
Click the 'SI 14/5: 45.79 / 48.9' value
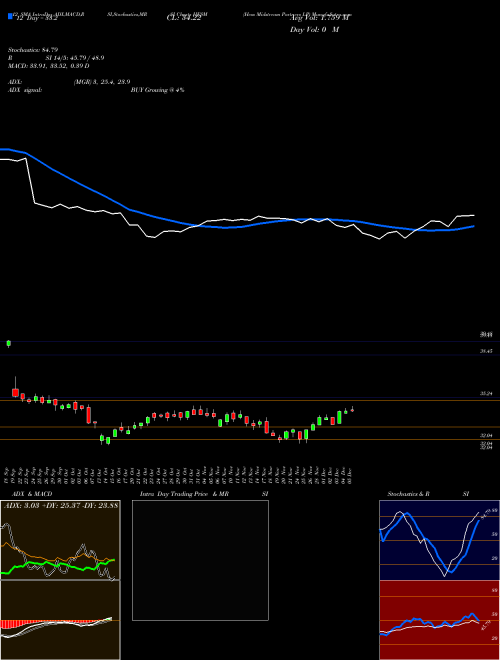[x=75, y=58]
